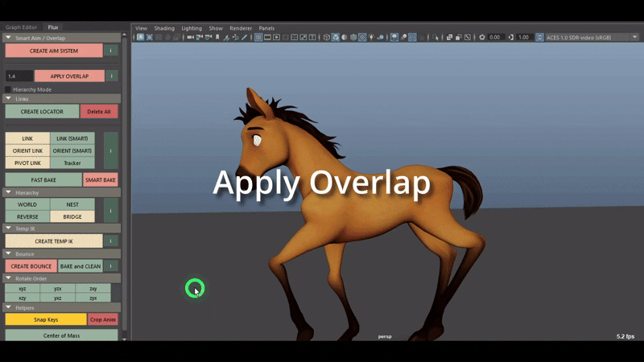Open the ACES 1.0 SDR-video dropdown
644x362 pixels.
[x=592, y=37]
